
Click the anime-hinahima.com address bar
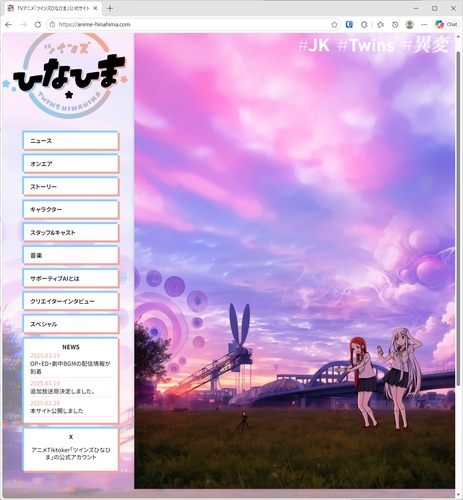[193, 25]
